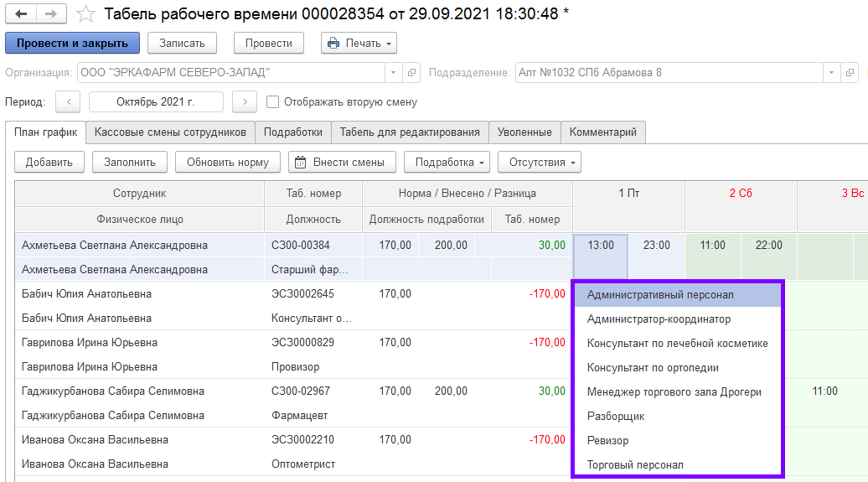Viewport: 868px width, 482px height.
Task: Expand the Организация dropdown arrow
Action: point(394,73)
